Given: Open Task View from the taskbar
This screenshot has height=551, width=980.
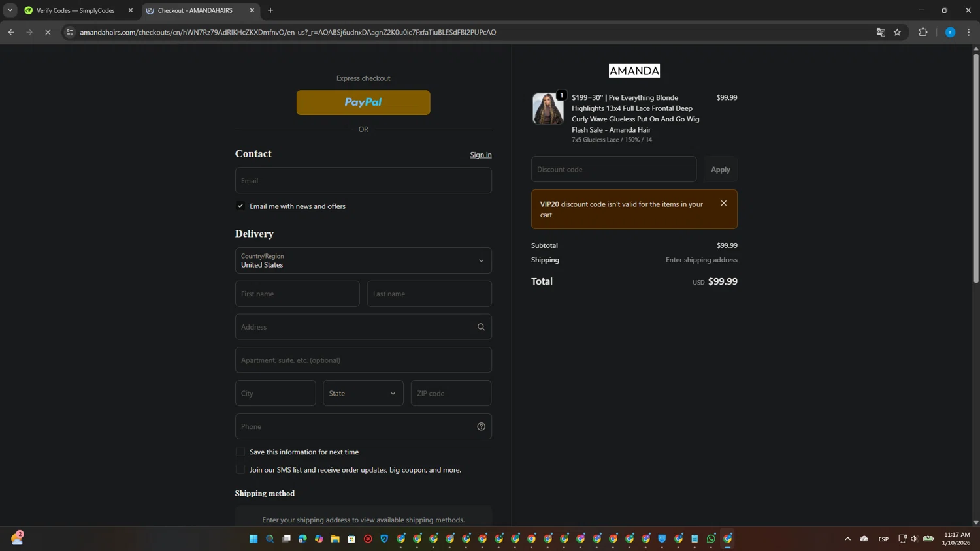Looking at the screenshot, I should (x=286, y=539).
